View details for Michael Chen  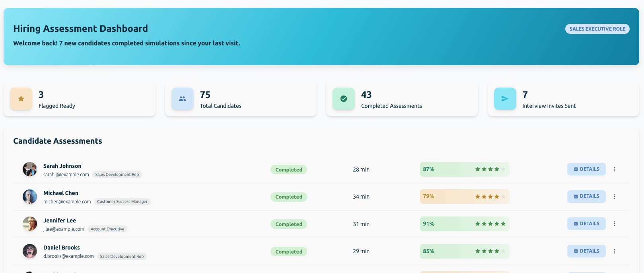[586, 196]
